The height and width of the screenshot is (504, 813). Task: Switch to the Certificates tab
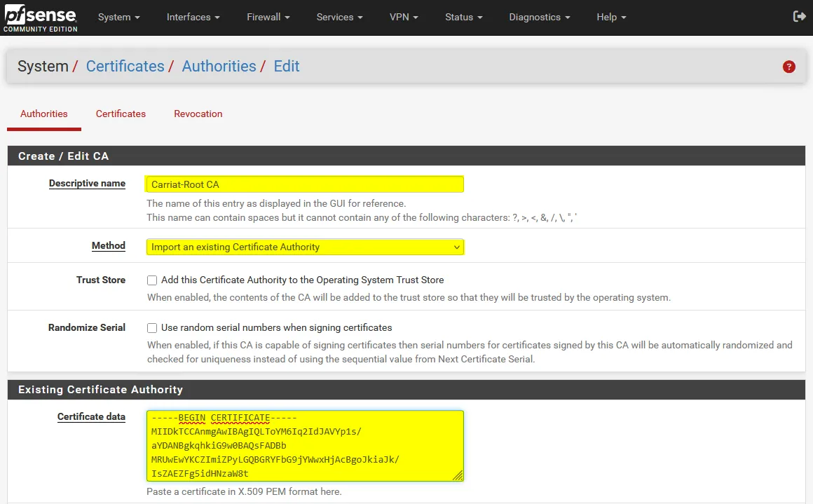point(121,114)
